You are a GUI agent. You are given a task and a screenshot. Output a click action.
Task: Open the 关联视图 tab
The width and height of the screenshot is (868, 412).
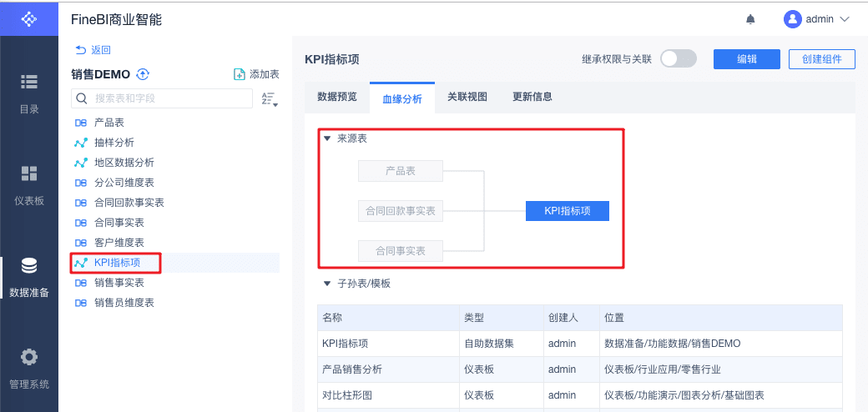point(467,97)
